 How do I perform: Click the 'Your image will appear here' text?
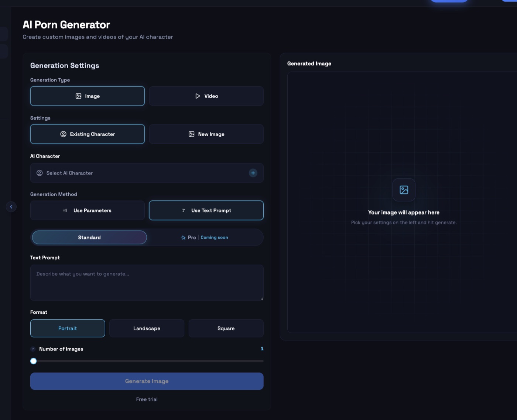404,213
